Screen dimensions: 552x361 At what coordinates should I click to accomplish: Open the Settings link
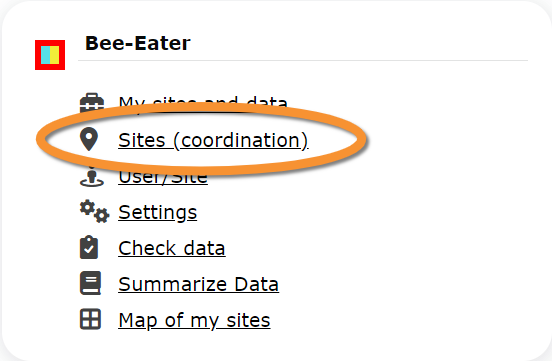coord(157,212)
